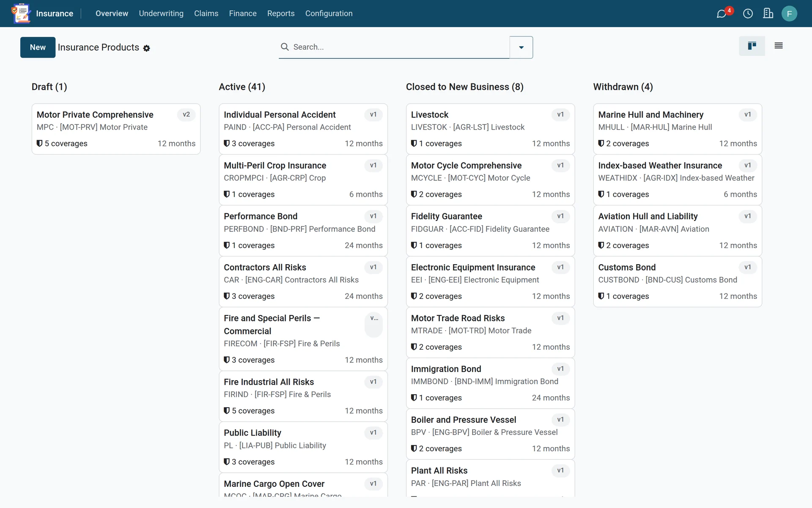Screen dimensions: 812x508
Task: Switch to list view
Action: (779, 46)
